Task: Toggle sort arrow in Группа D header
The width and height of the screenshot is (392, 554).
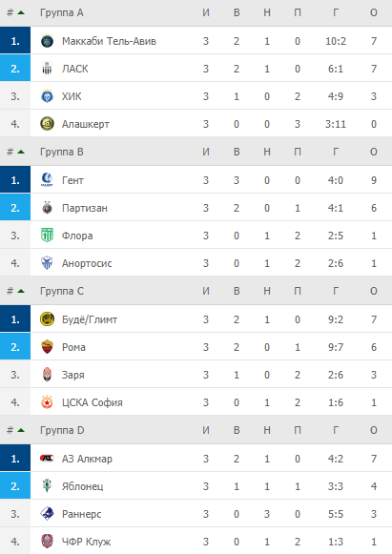Action: [21, 430]
